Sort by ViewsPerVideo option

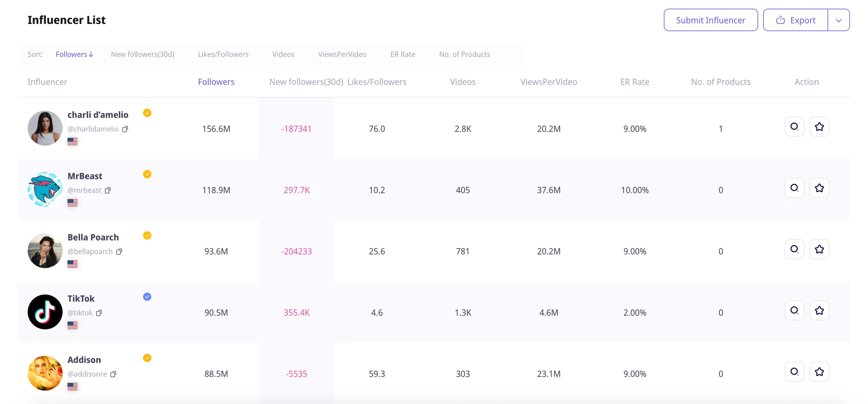342,54
